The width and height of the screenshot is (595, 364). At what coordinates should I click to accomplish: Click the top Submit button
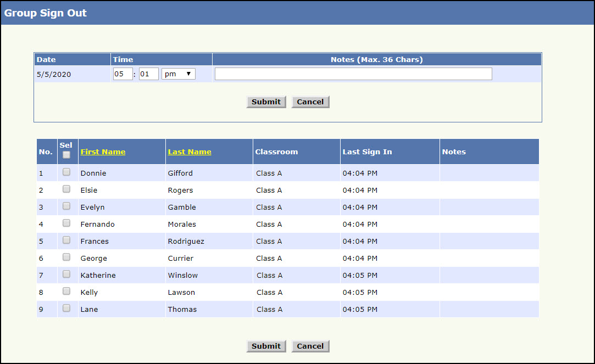[266, 102]
